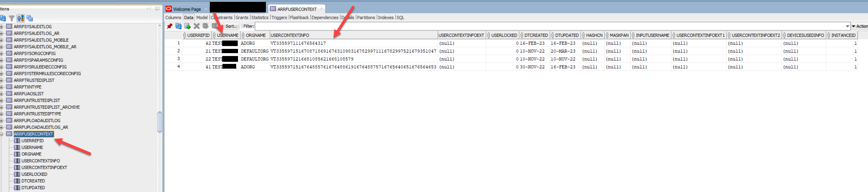Select the ARRFUNTRUSTEDIPLIST_ARCHIVE table
Image resolution: width=868 pixels, height=192 pixels.
(47, 107)
